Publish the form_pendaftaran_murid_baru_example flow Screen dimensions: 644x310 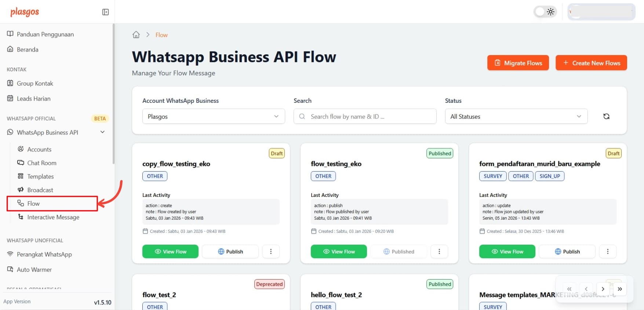click(567, 252)
